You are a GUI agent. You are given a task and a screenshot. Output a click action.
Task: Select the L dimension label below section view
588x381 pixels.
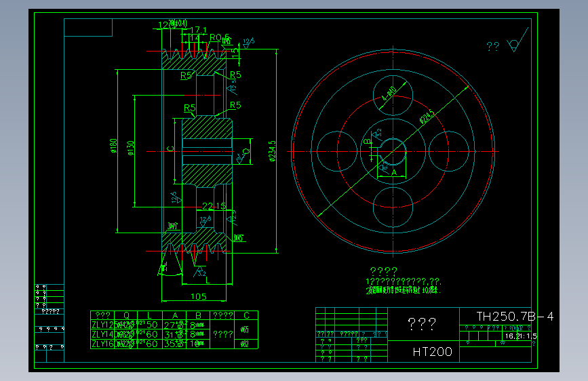pos(208,281)
